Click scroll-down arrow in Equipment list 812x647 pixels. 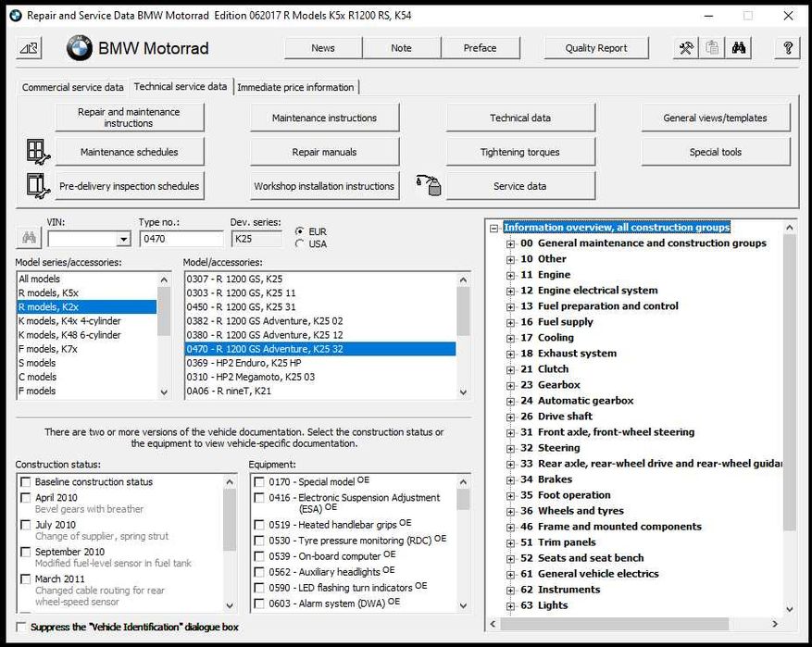coord(463,605)
